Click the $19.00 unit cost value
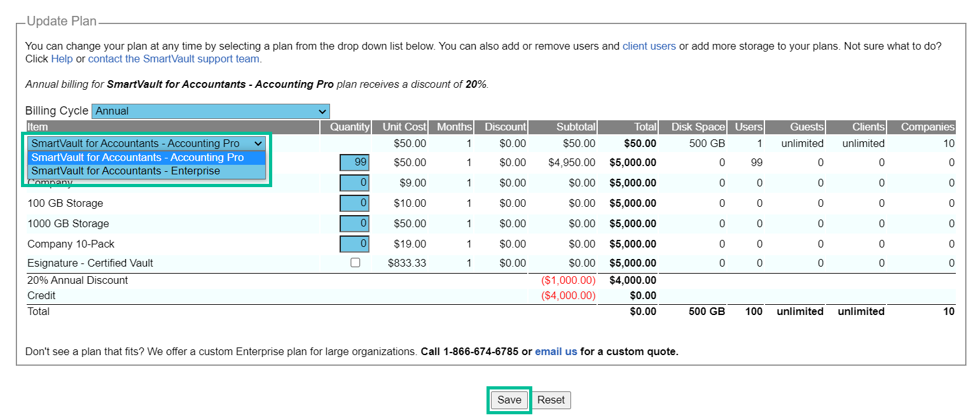 (x=410, y=244)
